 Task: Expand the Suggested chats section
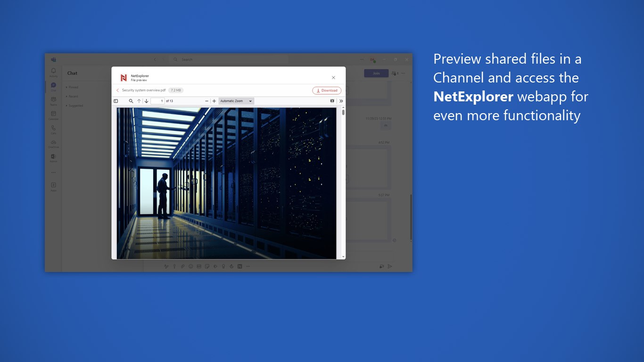74,106
